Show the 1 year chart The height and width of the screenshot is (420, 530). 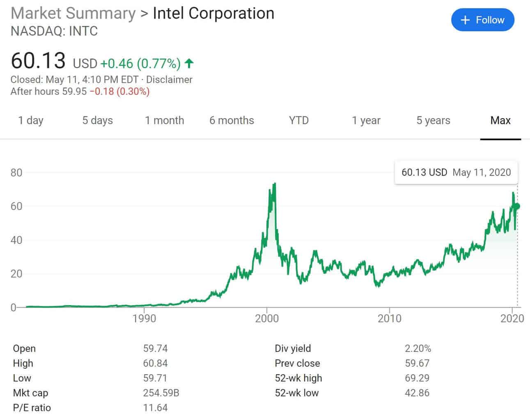[366, 120]
